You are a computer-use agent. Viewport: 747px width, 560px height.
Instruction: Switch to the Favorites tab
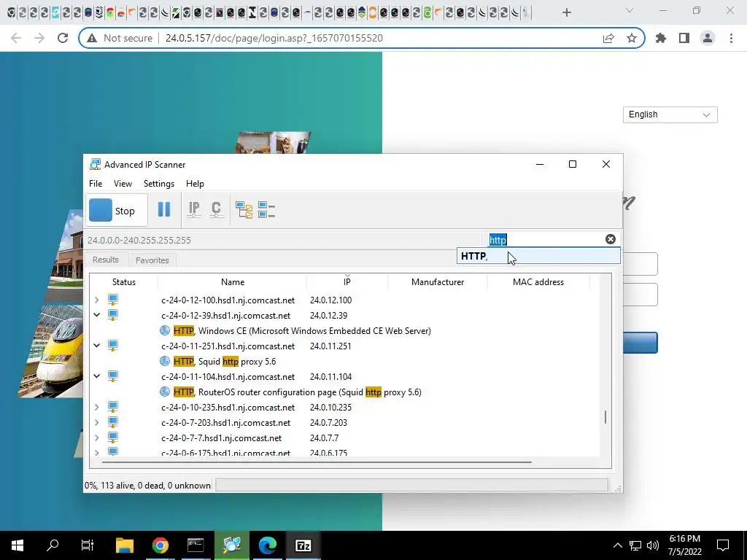[152, 260]
